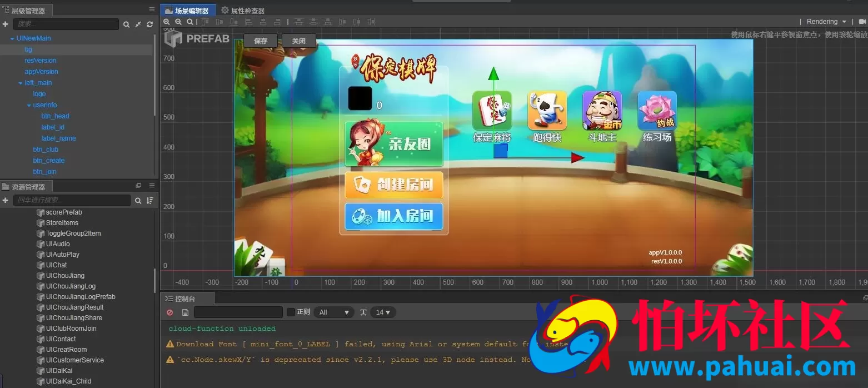Click the align bottom toolbar icon
This screenshot has width=868, height=388.
click(x=234, y=22)
